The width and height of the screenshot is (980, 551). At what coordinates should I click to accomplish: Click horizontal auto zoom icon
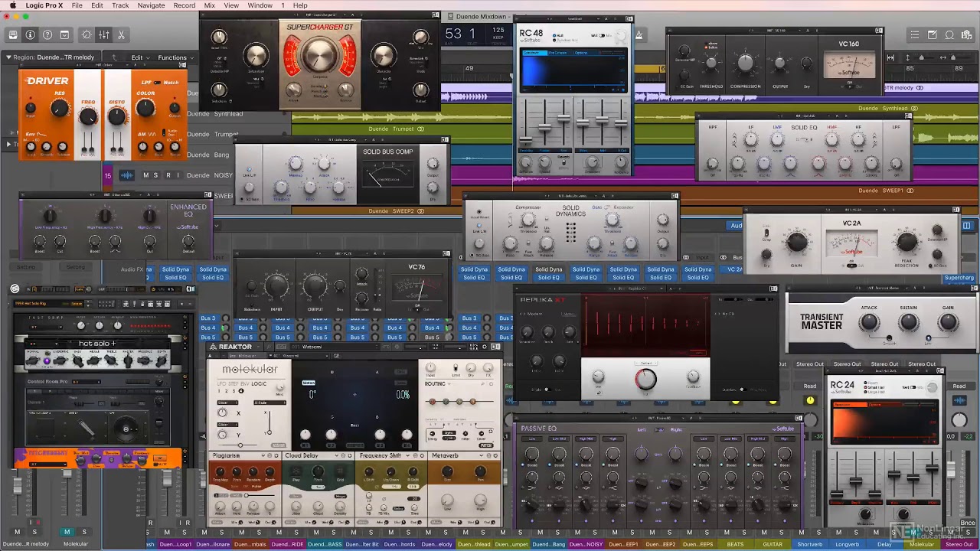(x=890, y=57)
